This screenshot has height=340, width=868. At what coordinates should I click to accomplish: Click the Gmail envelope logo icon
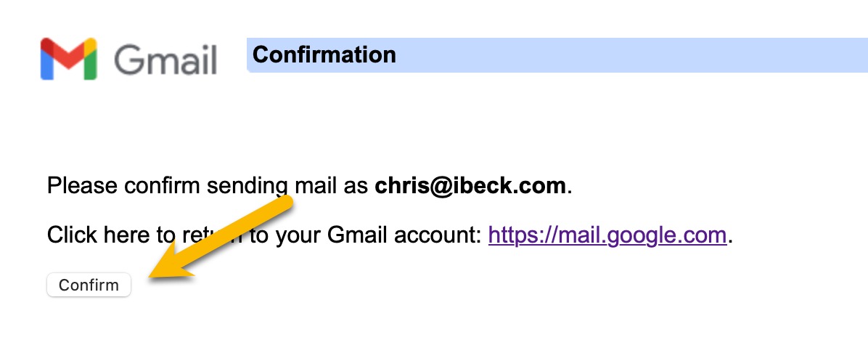tap(69, 59)
